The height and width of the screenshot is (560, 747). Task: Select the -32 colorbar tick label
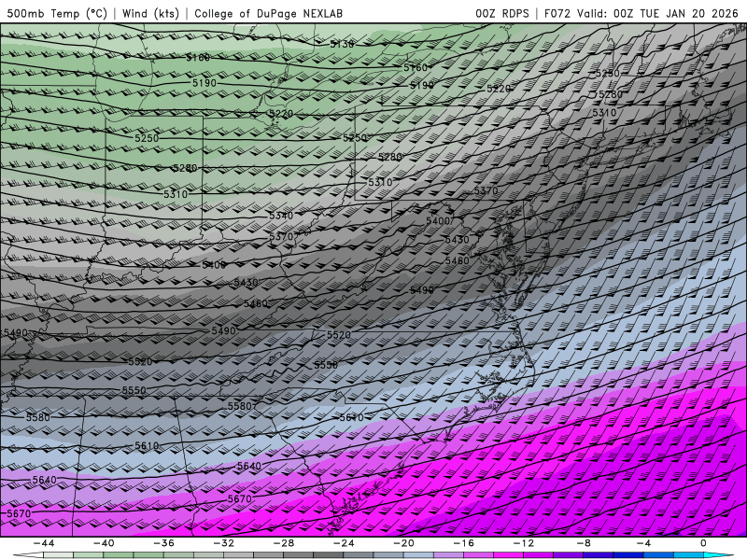224,543
